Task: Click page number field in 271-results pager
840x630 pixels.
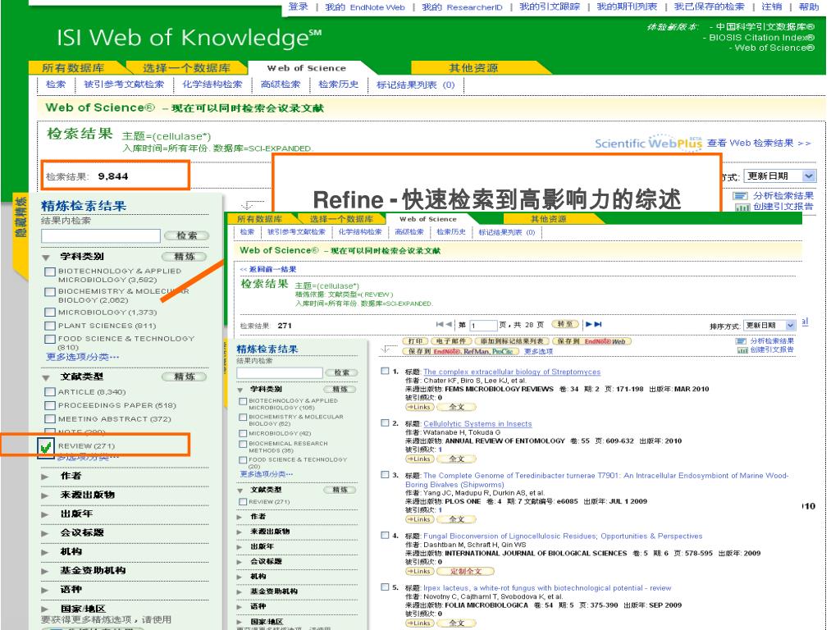Action: [484, 325]
